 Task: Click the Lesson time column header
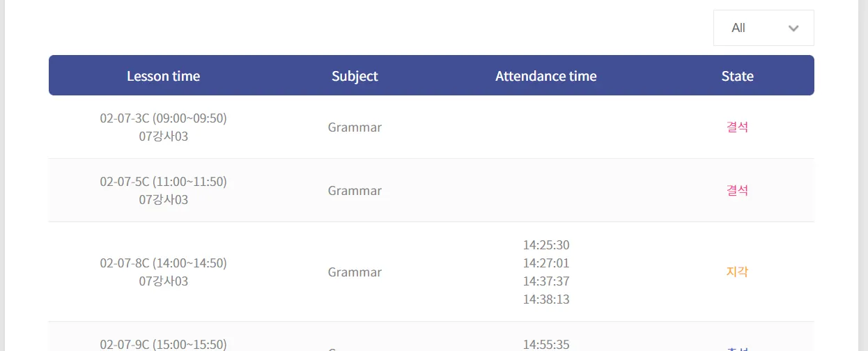pyautogui.click(x=163, y=76)
